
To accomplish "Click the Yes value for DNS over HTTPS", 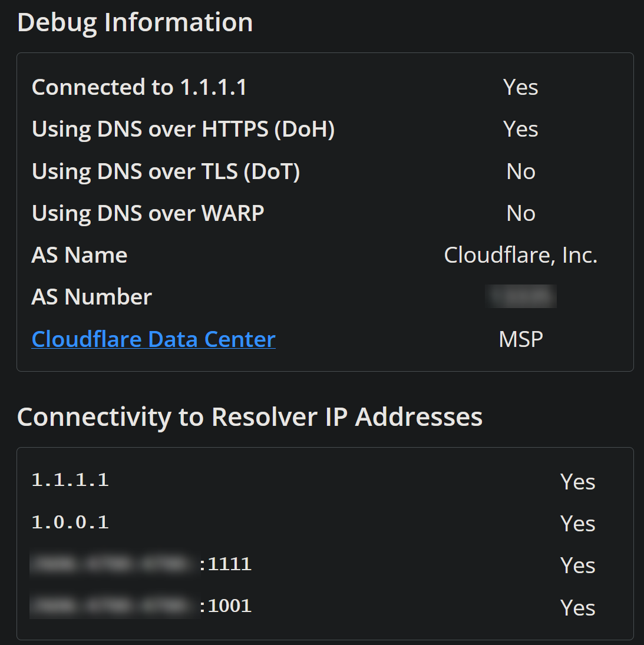I will 520,129.
